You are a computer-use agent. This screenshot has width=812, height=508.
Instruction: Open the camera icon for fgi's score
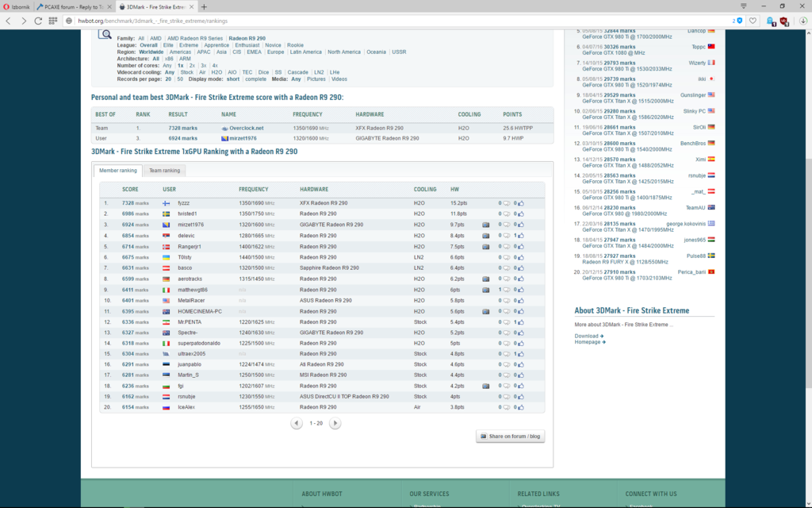[x=486, y=387]
